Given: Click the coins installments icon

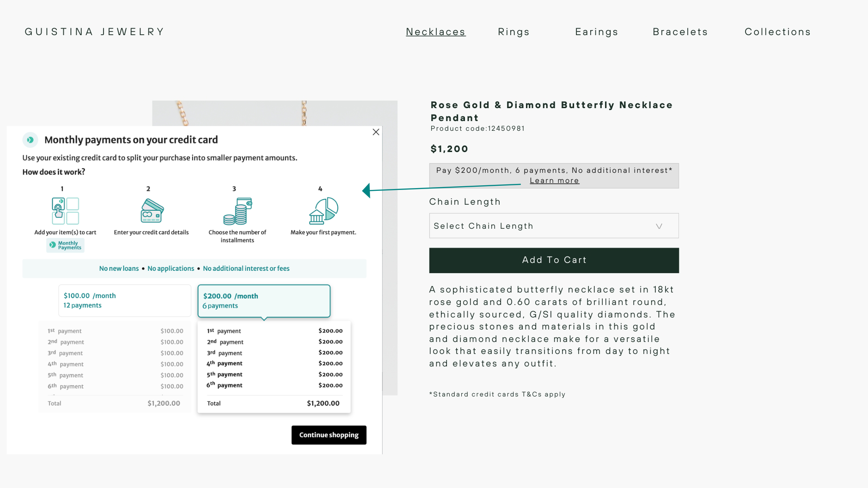Looking at the screenshot, I should point(238,211).
